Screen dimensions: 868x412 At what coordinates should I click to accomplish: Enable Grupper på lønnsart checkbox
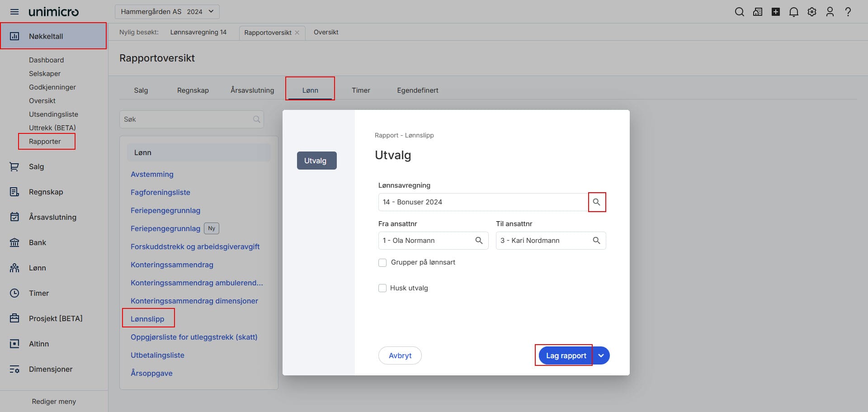tap(382, 263)
